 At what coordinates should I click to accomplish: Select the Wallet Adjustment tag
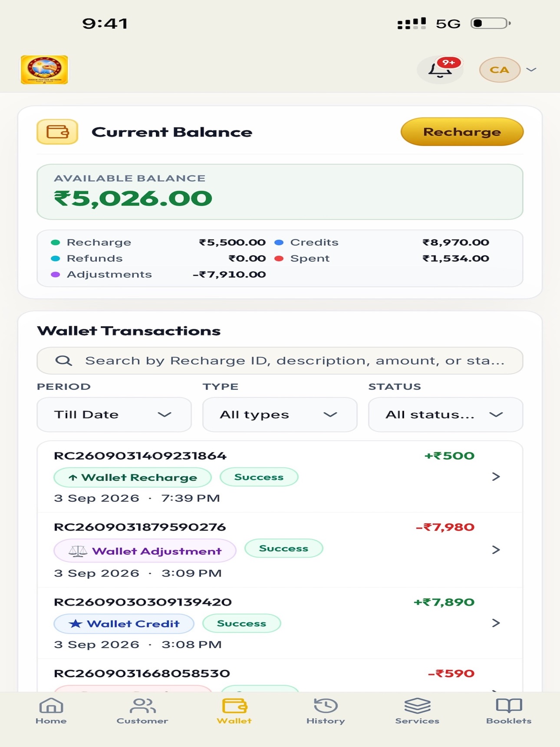[x=145, y=551]
